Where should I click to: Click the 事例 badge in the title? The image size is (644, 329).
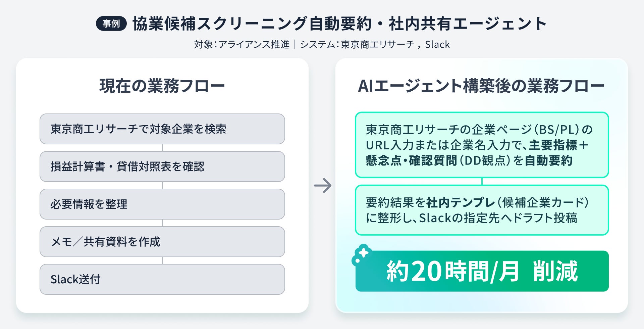coord(111,23)
